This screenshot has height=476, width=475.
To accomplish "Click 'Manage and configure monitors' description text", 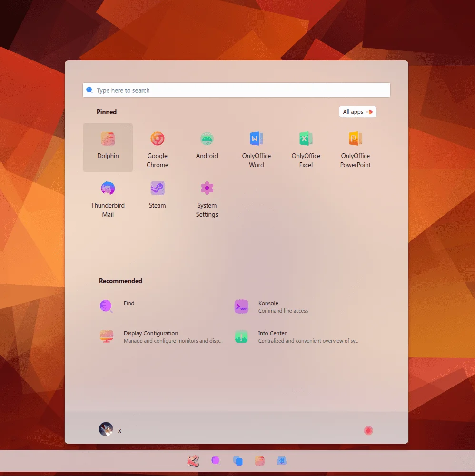I will tap(173, 341).
